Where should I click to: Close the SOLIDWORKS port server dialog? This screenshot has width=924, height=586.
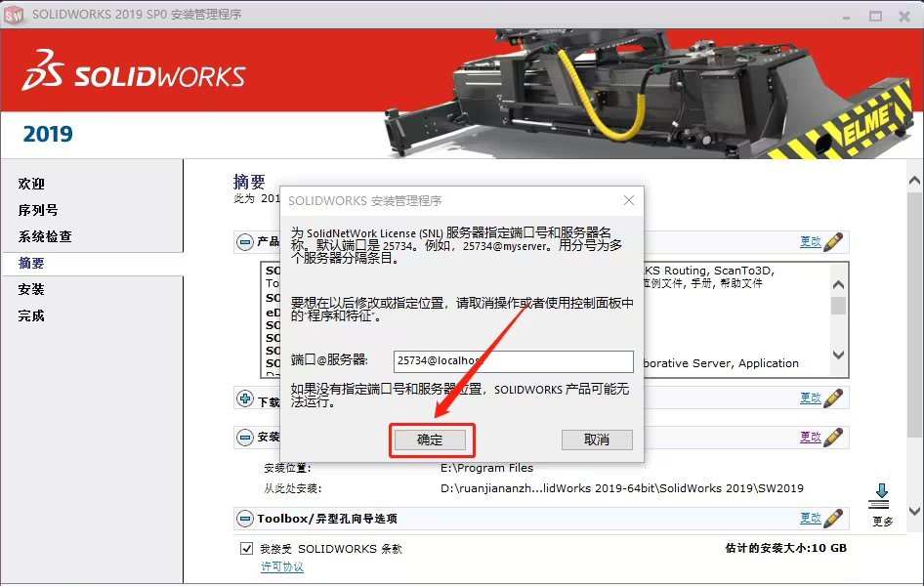pos(629,200)
